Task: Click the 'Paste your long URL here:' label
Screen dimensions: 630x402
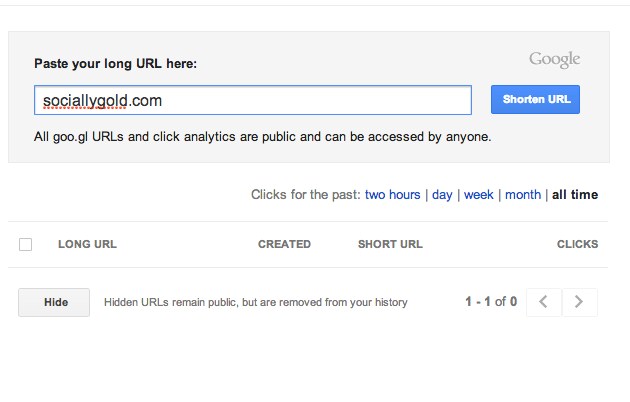Action: point(115,64)
